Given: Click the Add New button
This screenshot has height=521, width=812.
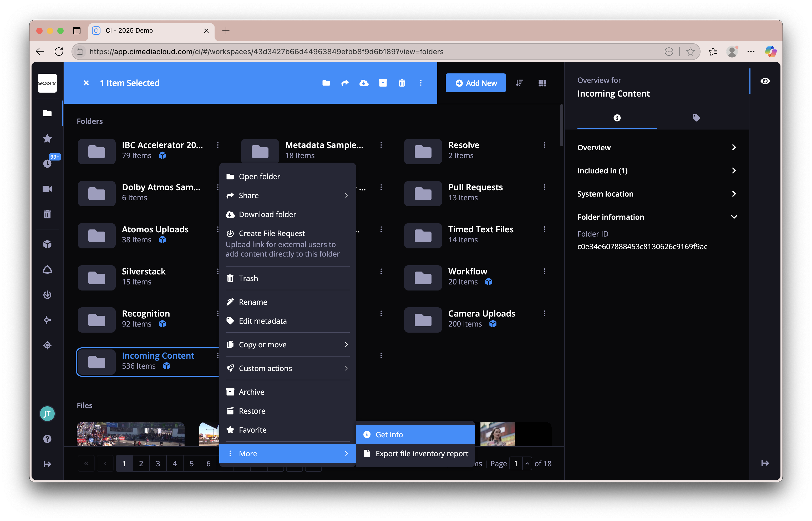Looking at the screenshot, I should pyautogui.click(x=475, y=83).
